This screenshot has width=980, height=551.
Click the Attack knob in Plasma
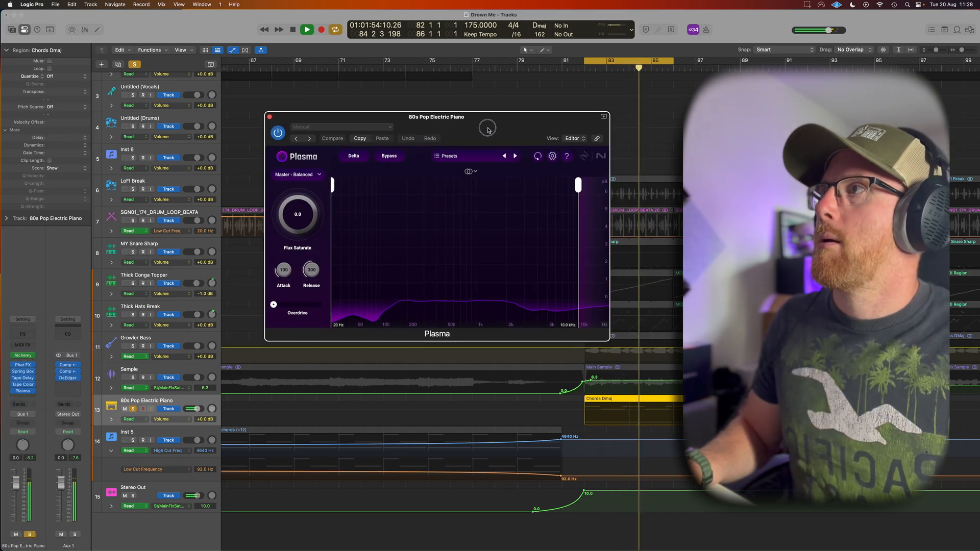(x=283, y=270)
